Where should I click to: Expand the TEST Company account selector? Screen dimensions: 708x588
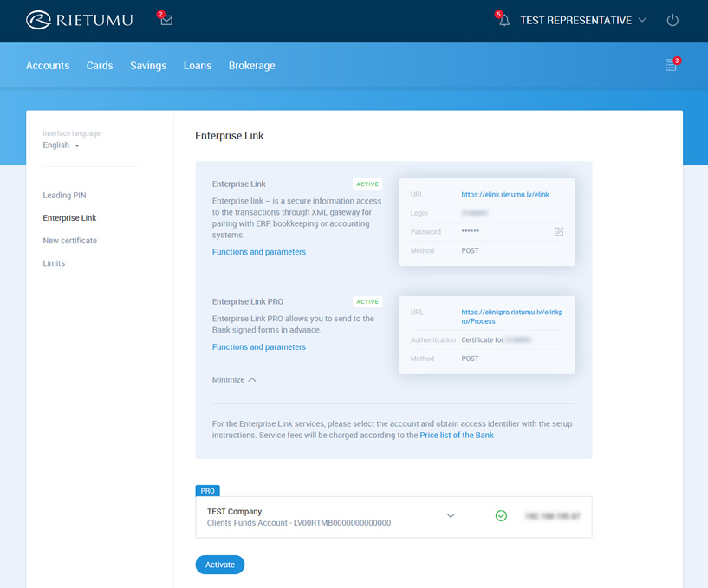point(451,514)
